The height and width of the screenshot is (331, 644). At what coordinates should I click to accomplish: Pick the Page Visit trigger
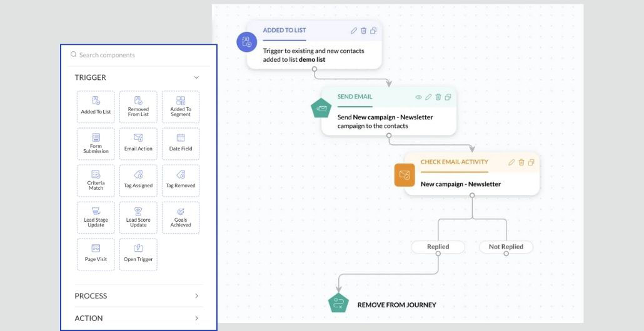point(96,254)
